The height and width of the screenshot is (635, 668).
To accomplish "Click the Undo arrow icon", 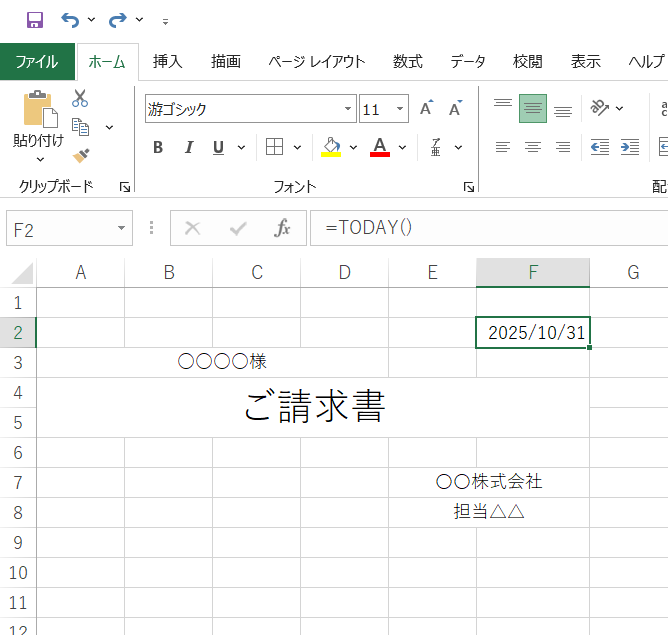I will [69, 20].
